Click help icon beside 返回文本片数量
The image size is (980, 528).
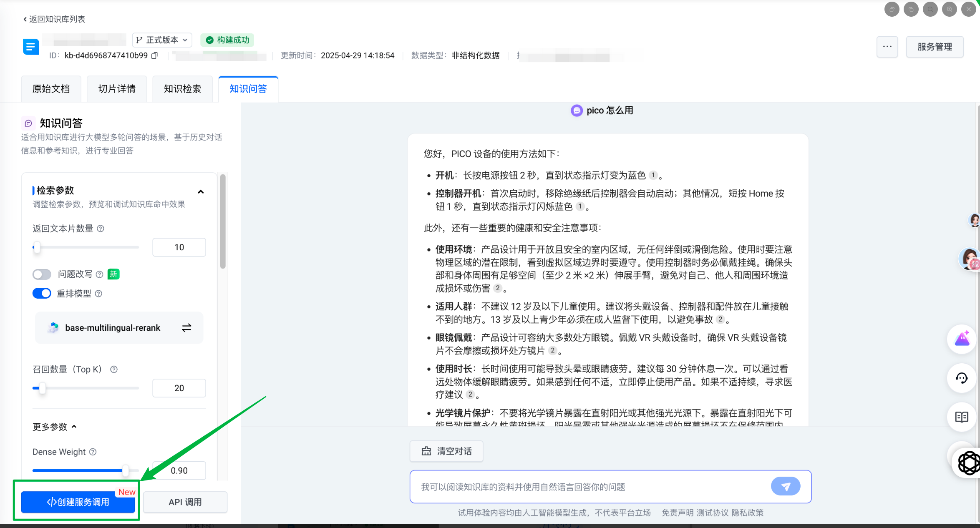pos(101,229)
